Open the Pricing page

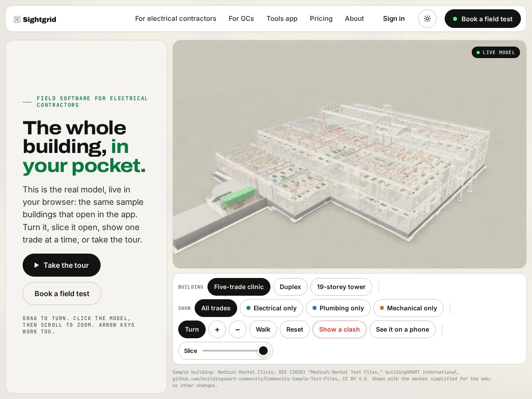321,19
